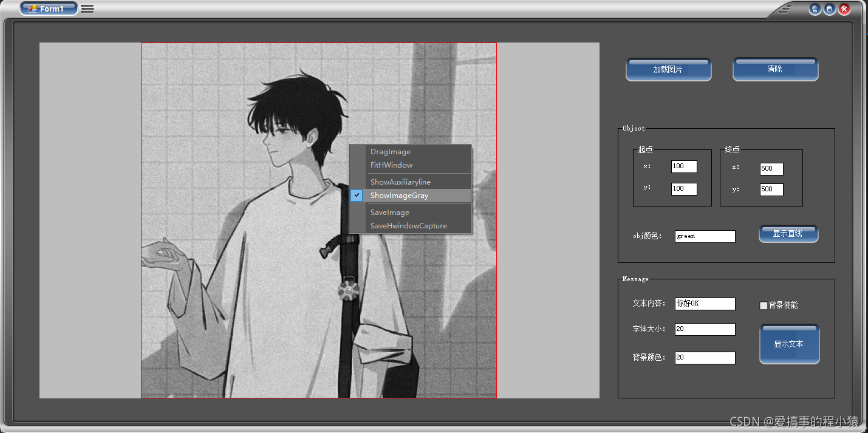868x433 pixels.
Task: Click the 显示文本 button
Action: 789,344
